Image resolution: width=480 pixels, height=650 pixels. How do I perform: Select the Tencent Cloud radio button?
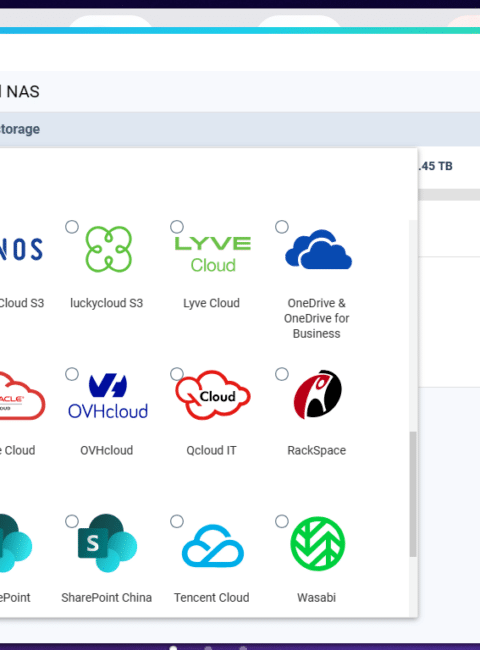177,521
